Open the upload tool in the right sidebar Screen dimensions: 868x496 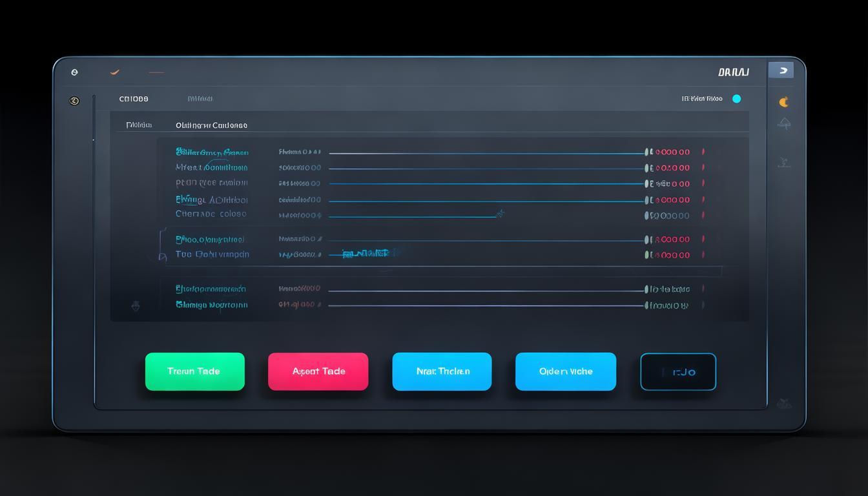pyautogui.click(x=784, y=123)
